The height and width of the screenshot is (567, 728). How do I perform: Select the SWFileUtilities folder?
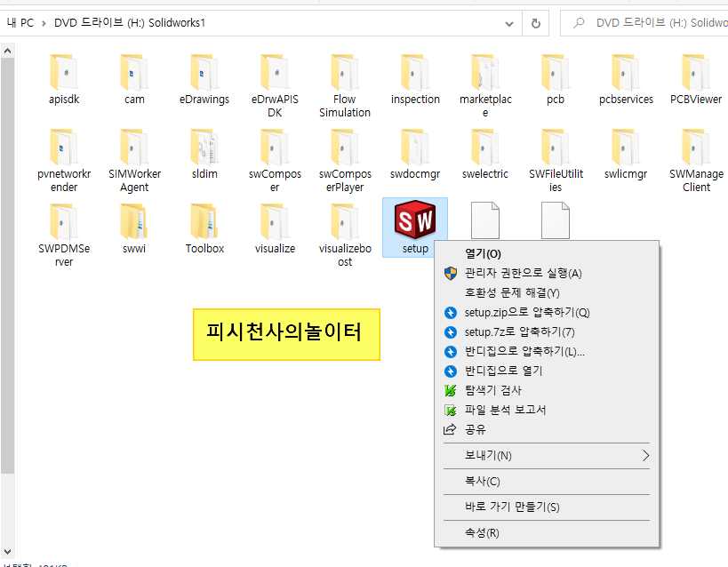[556, 160]
